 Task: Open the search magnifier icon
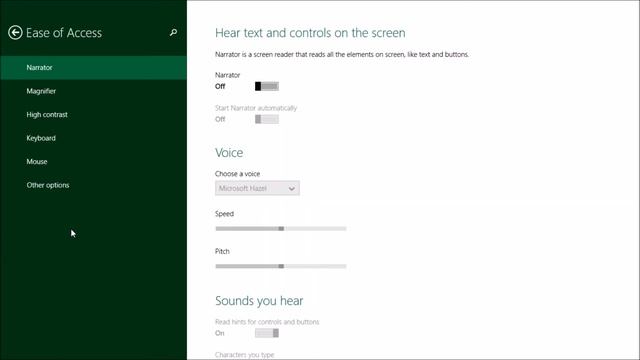173,32
